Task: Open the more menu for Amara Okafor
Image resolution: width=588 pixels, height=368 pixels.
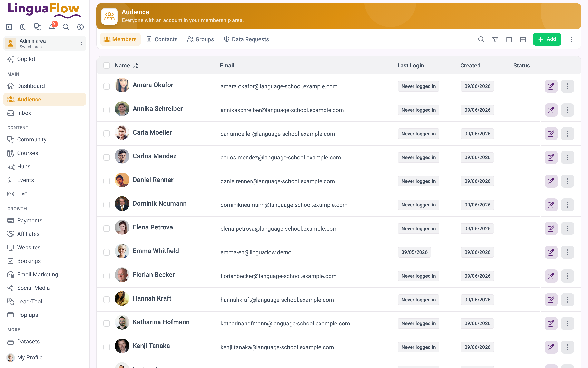Action: [x=567, y=86]
